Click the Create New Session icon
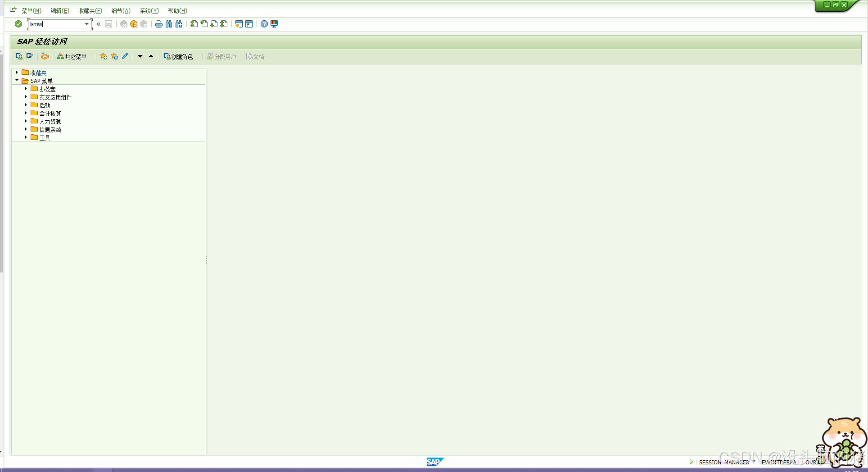The width and height of the screenshot is (868, 472). [239, 24]
